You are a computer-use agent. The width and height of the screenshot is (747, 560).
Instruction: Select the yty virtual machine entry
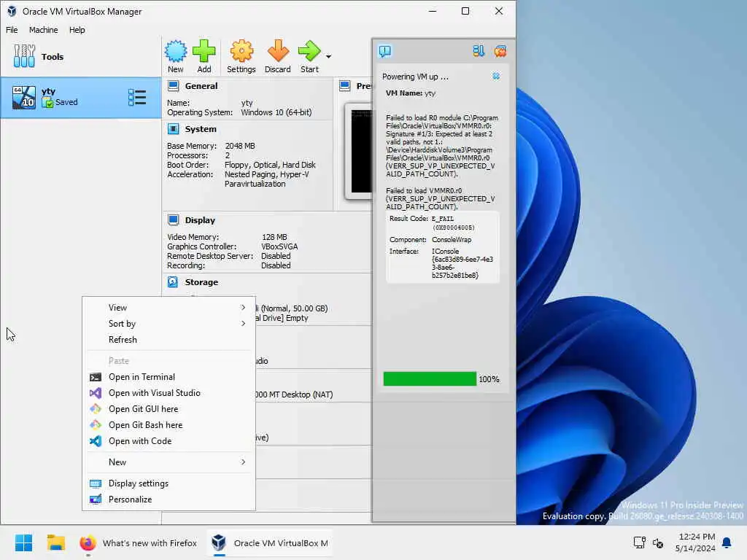click(81, 98)
